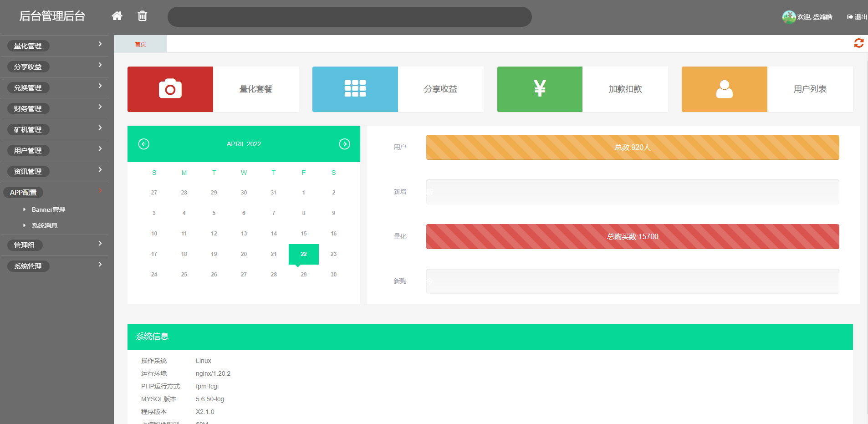Viewport: 868px width, 424px height.
Task: Open the Banner管理 submenu item
Action: pyautogui.click(x=49, y=209)
